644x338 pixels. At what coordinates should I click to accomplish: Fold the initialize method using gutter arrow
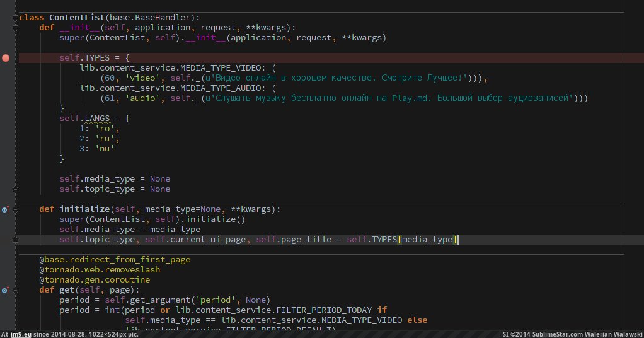(15, 209)
